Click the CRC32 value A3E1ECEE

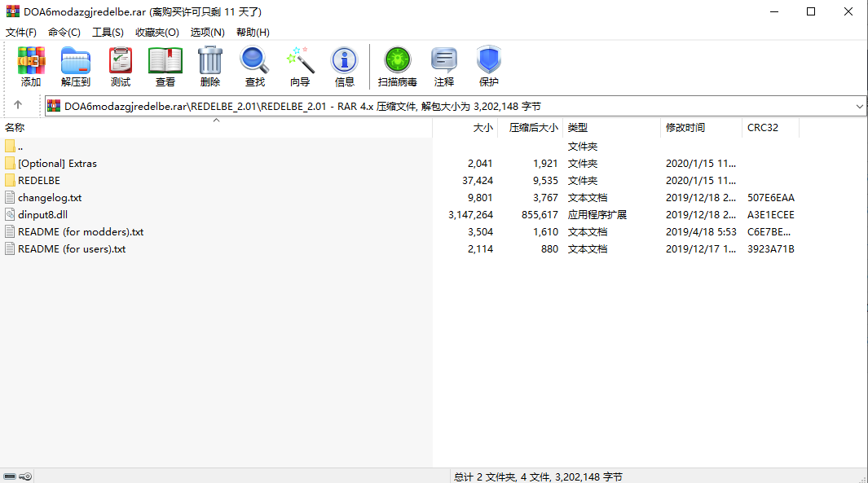point(770,215)
